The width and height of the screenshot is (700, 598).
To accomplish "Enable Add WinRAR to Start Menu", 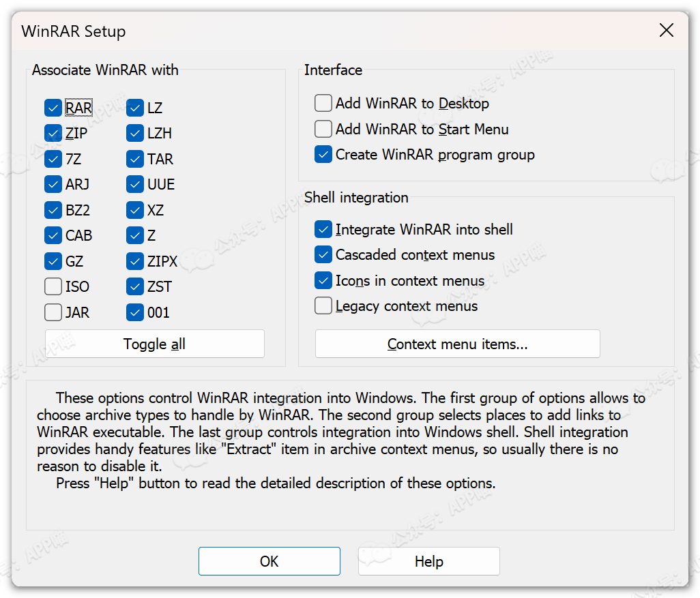I will tap(323, 129).
